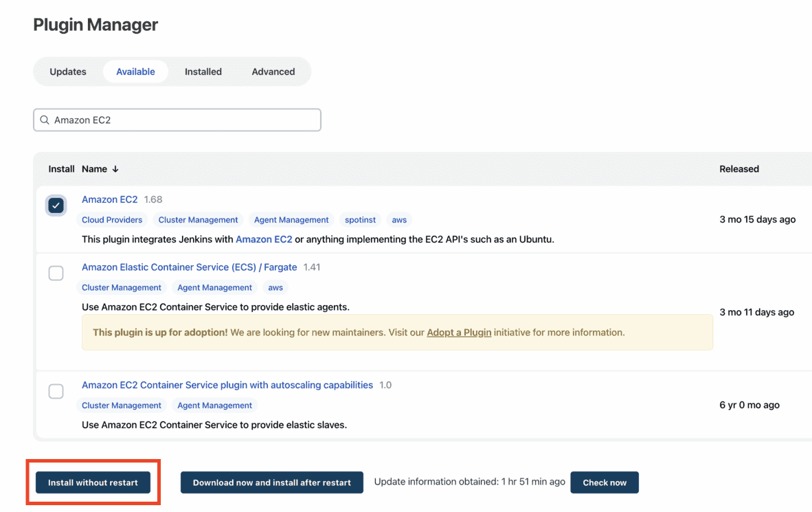812x512 pixels.
Task: Open the Amazon EC2 link in the description
Action: [x=264, y=239]
